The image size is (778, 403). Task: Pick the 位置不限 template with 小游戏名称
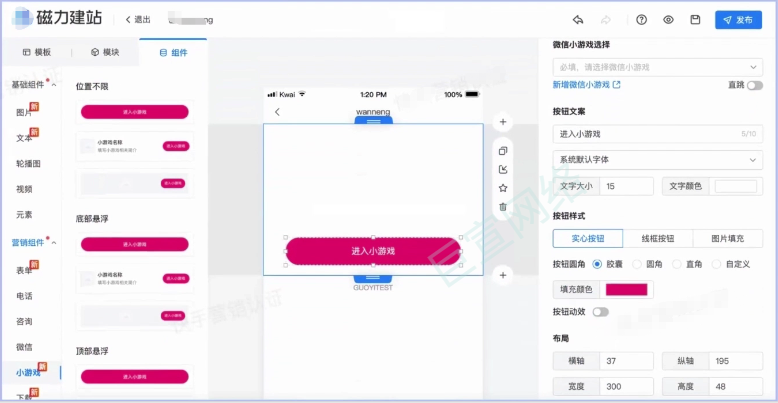134,146
